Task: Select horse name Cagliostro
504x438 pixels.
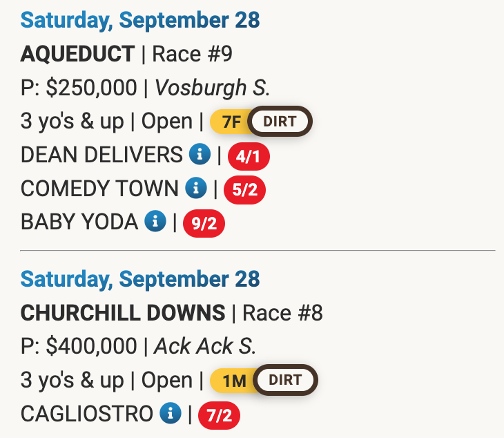Action: click(x=86, y=413)
